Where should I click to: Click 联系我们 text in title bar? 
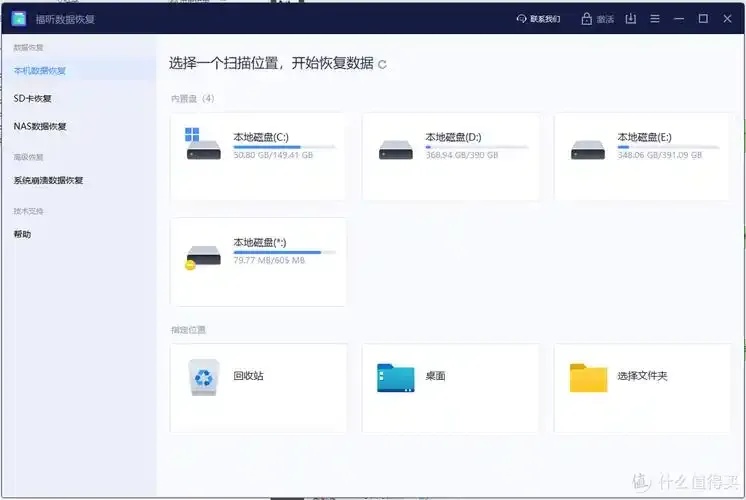(545, 19)
